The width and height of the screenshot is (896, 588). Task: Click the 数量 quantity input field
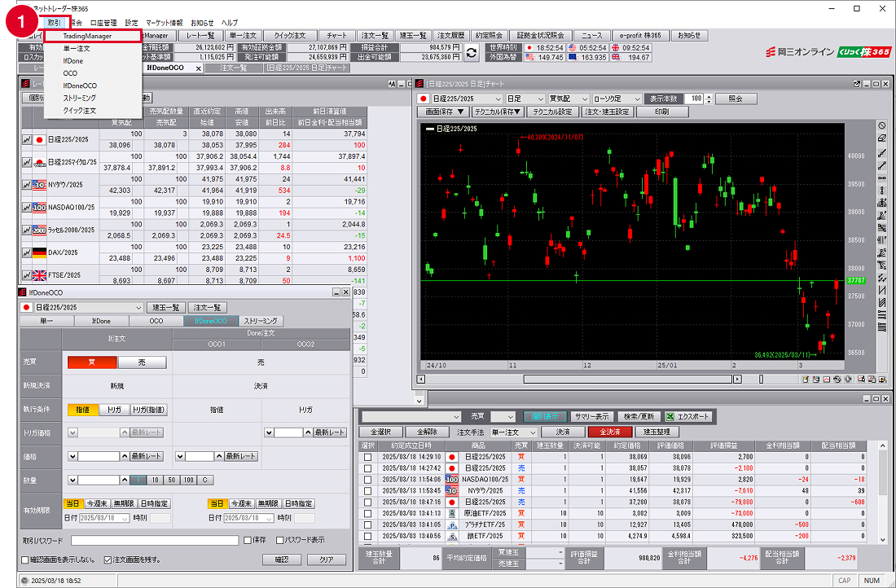[x=99, y=480]
